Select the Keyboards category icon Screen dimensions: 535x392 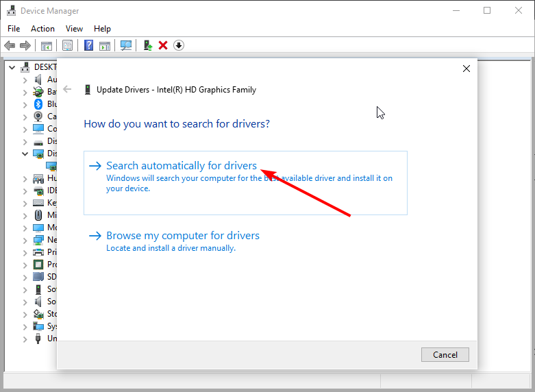pyautogui.click(x=38, y=203)
